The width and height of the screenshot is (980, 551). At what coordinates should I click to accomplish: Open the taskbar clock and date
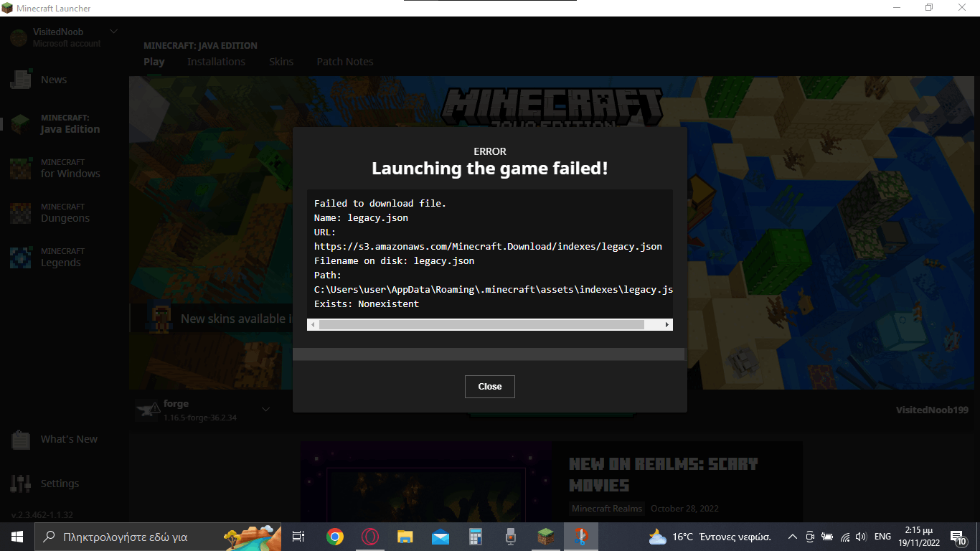click(919, 537)
